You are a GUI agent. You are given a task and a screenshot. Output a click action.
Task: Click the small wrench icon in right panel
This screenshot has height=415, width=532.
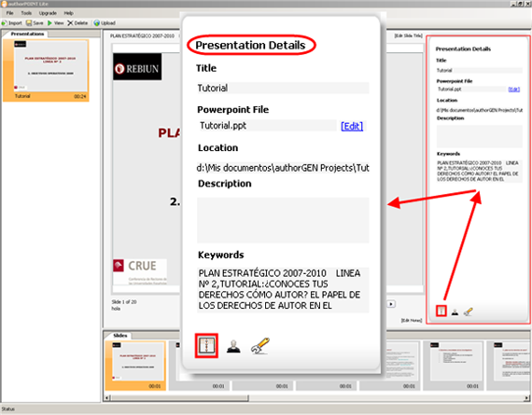pos(469,311)
